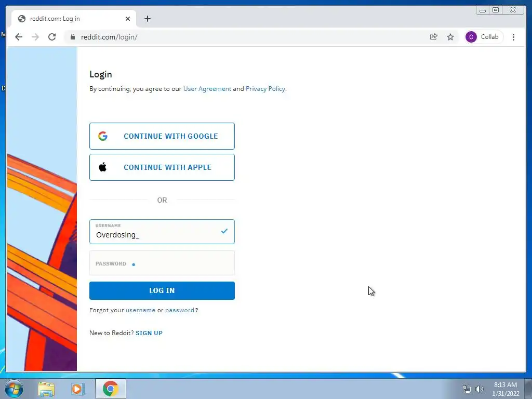Image resolution: width=532 pixels, height=399 pixels.
Task: Open the Privacy Policy link
Action: point(265,88)
